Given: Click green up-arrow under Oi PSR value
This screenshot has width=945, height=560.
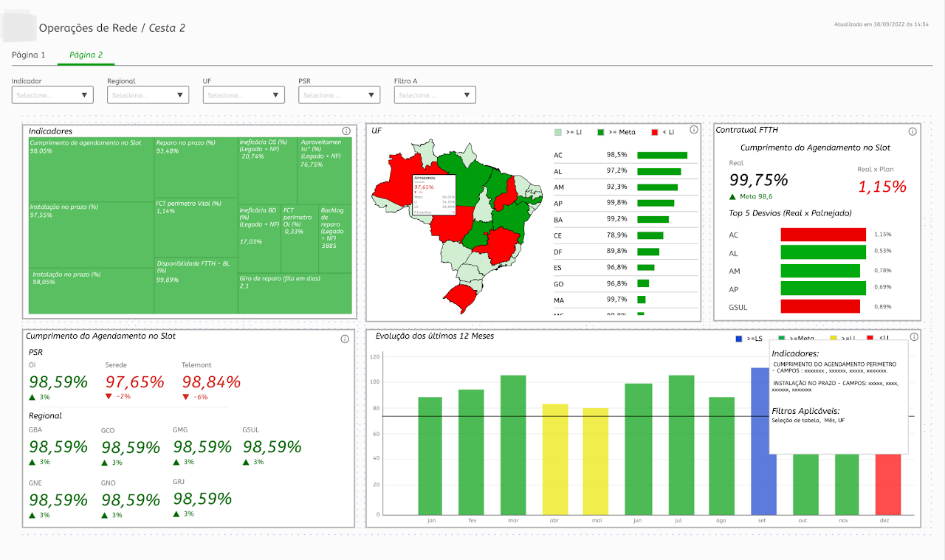Looking at the screenshot, I should (x=32, y=396).
